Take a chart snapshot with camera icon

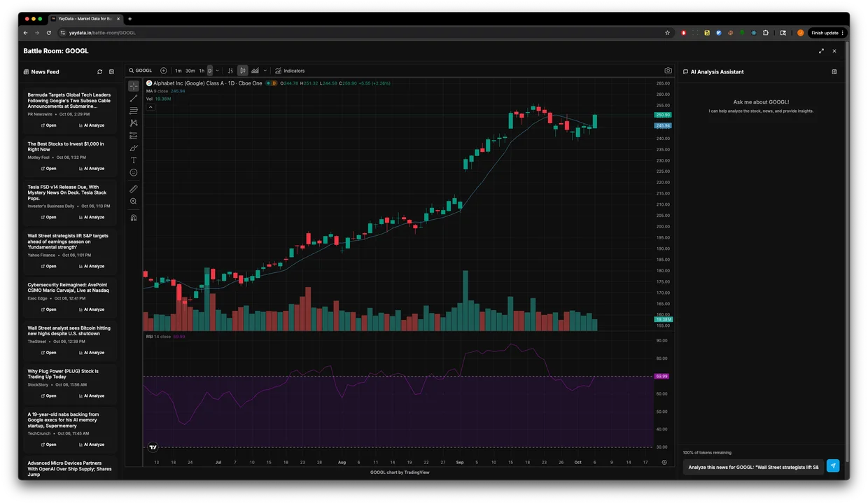pyautogui.click(x=668, y=71)
